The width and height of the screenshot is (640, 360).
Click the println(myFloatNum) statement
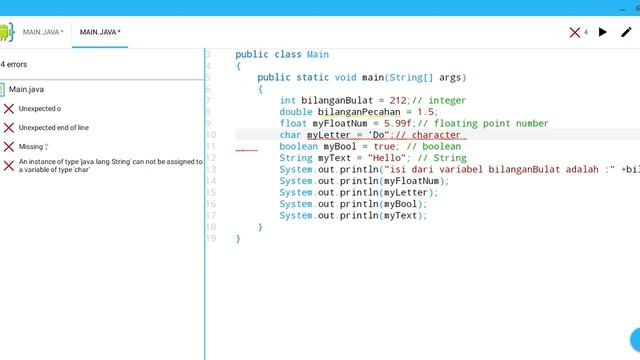tap(364, 181)
